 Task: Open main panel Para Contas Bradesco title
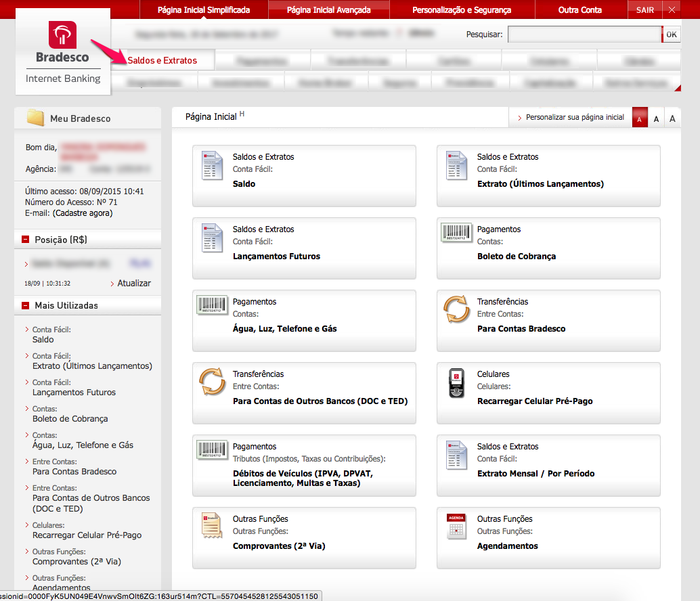(x=521, y=329)
